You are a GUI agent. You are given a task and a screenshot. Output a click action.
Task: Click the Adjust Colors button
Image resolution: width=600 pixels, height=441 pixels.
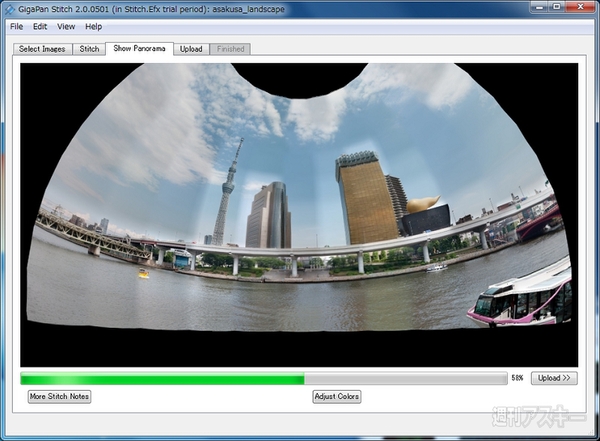(337, 396)
